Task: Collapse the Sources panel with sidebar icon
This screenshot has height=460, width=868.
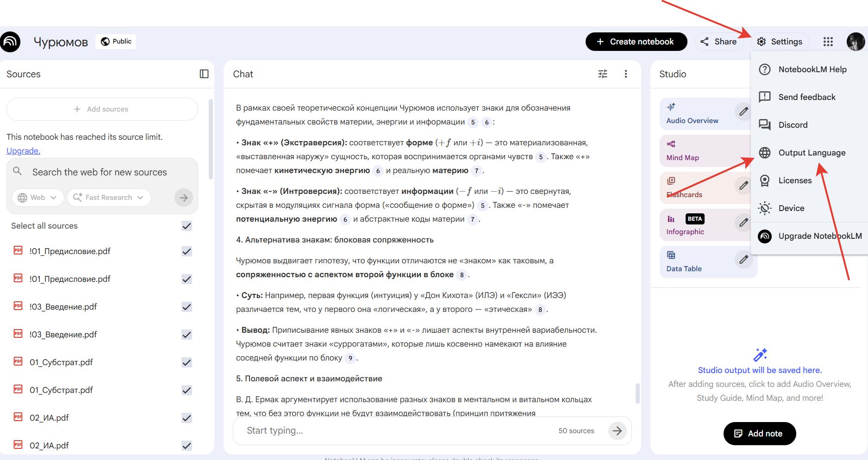Action: pyautogui.click(x=204, y=74)
